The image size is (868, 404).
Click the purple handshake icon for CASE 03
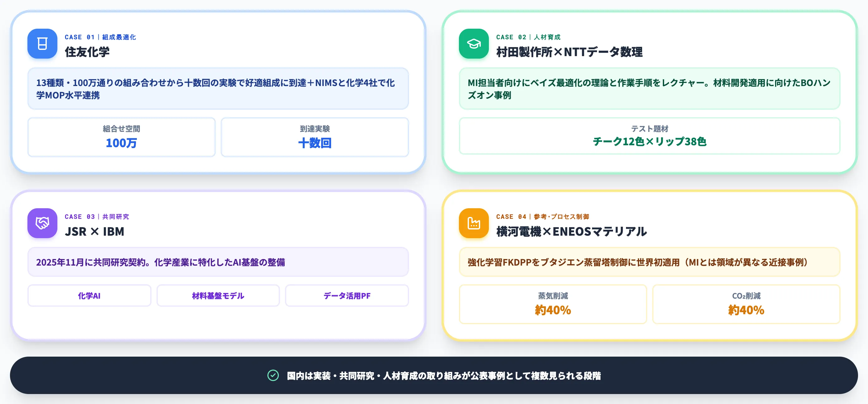tap(42, 223)
